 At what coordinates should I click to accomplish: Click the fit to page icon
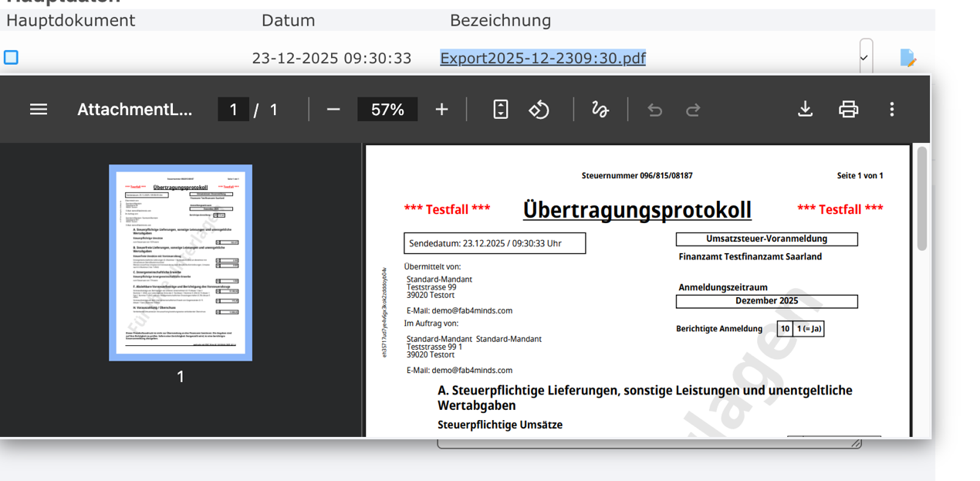(x=501, y=110)
